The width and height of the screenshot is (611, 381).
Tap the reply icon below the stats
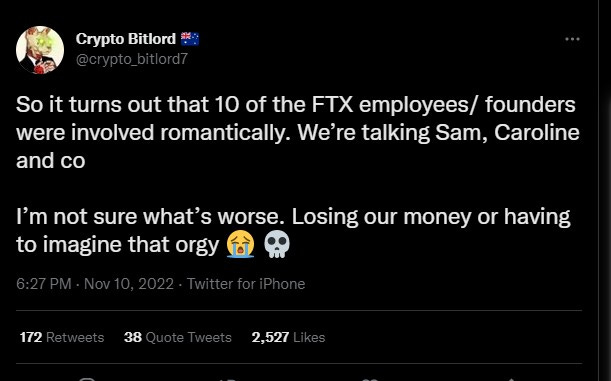click(87, 379)
